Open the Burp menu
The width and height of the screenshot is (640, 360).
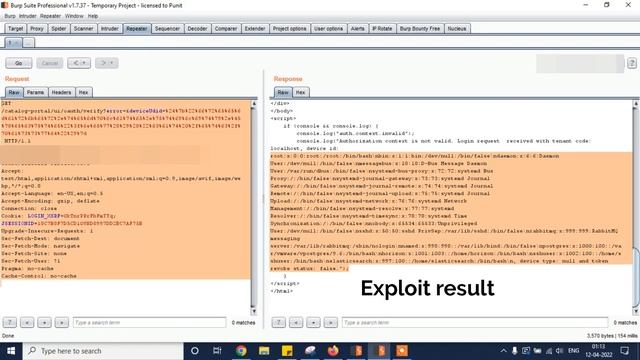(x=10, y=16)
